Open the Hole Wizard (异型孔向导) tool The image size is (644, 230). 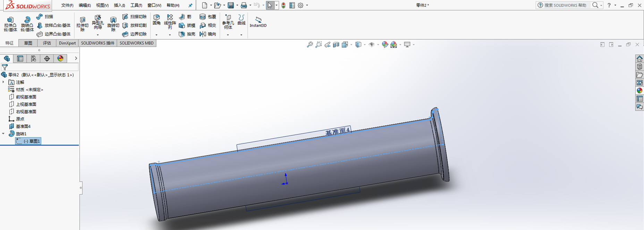point(98,22)
